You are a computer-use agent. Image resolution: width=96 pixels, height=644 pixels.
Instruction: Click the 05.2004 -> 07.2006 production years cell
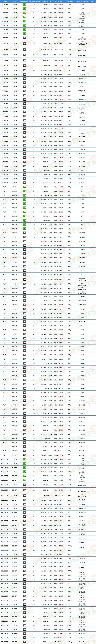[47, 455]
